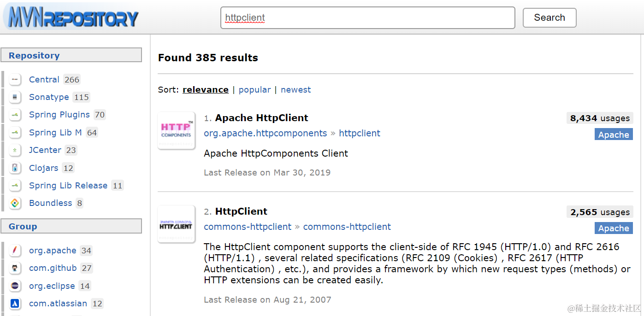Select the Central repository icon
Image resolution: width=644 pixels, height=316 pixels.
[x=15, y=80]
